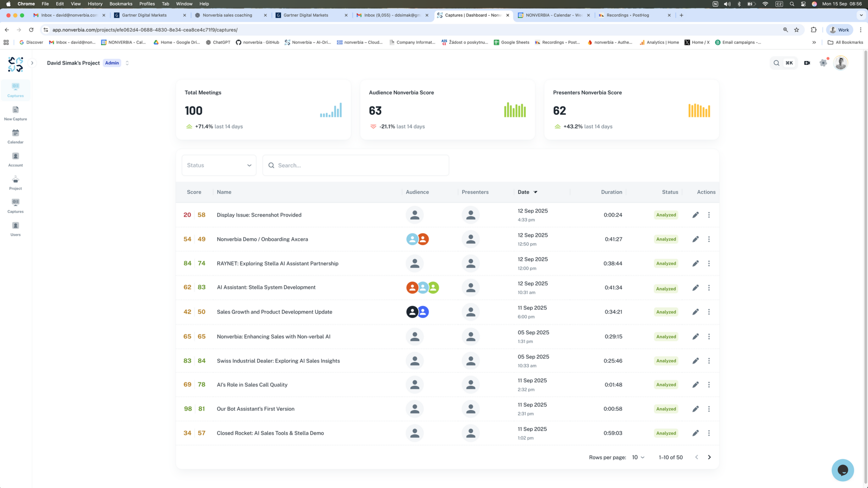Screen dimensions: 868x488
Task: Open the Project sidebar section
Action: coord(16,183)
